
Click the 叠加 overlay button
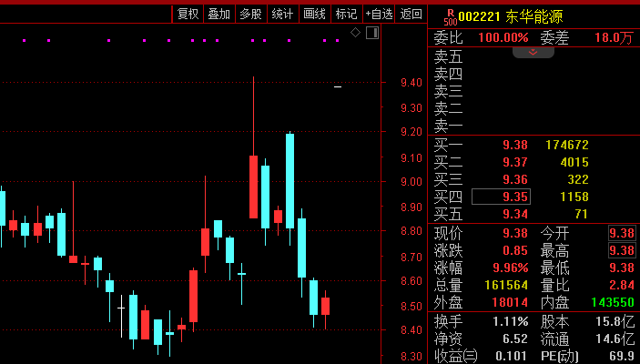219,15
